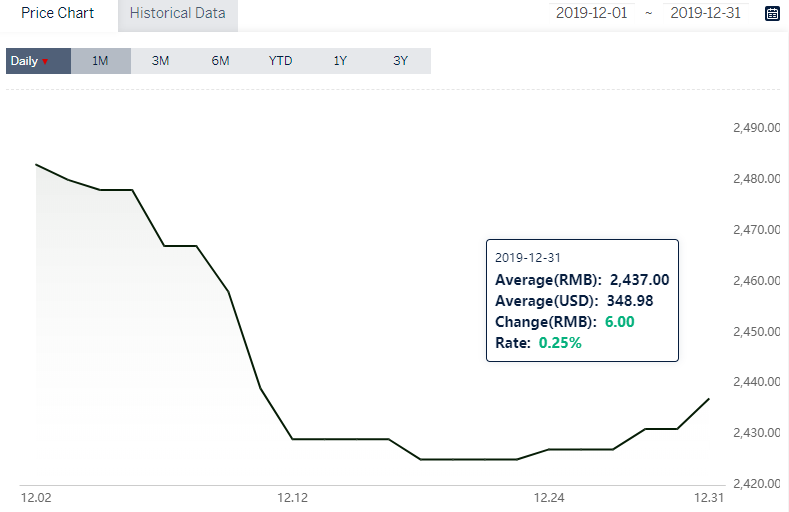Select the 3M time range
Image resolution: width=789 pixels, height=512 pixels.
tap(161, 61)
